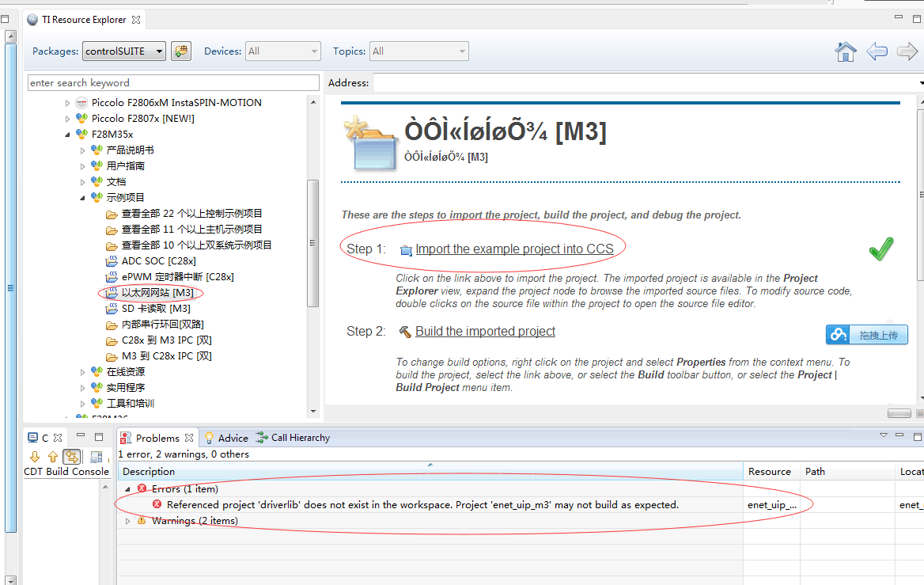Select the Console tab labeled C
The image size is (924, 585).
(39, 438)
